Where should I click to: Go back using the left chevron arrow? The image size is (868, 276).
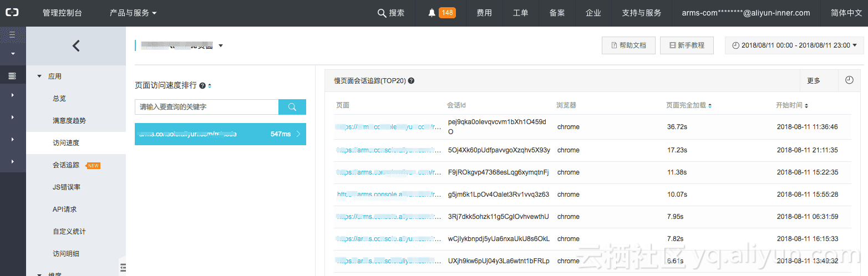(76, 46)
